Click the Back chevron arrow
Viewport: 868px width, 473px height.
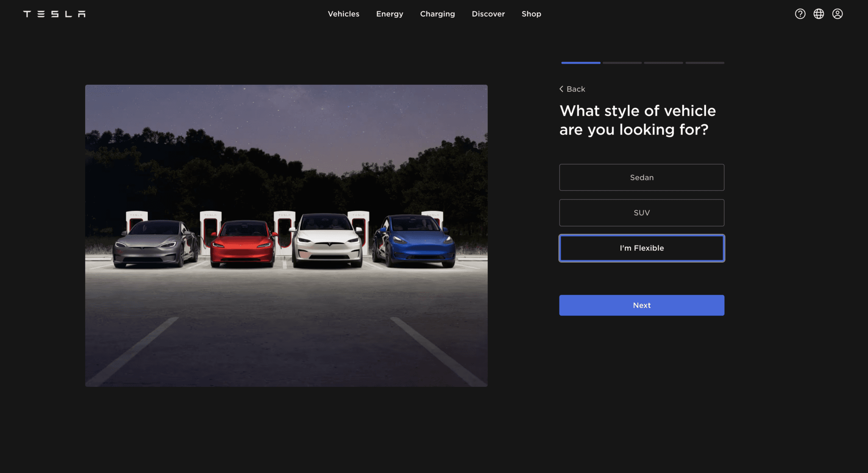pos(562,89)
